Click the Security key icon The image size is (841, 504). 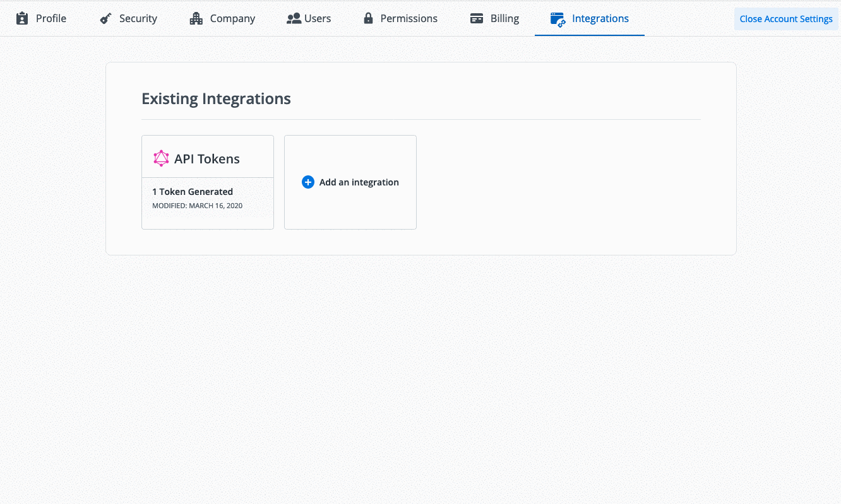[105, 18]
